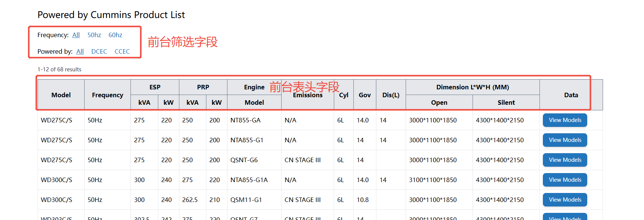Click the 'Dis(L)' table header
This screenshot has height=220, width=644.
(x=391, y=95)
